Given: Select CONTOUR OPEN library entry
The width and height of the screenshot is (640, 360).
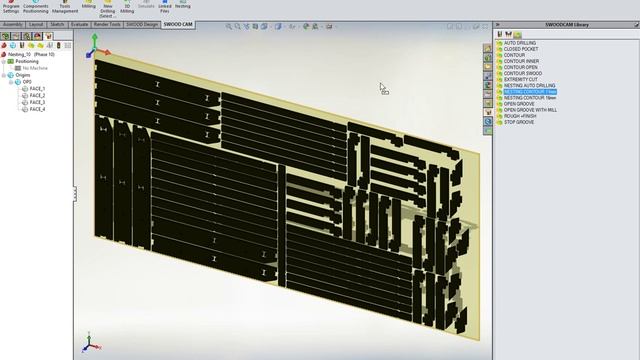Looking at the screenshot, I should [x=520, y=67].
